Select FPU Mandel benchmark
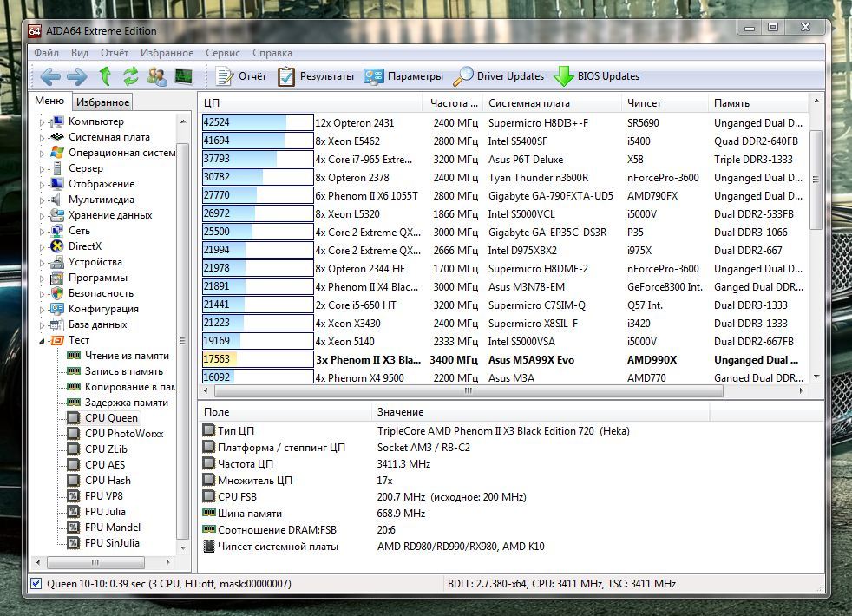852x616 pixels. coord(113,528)
